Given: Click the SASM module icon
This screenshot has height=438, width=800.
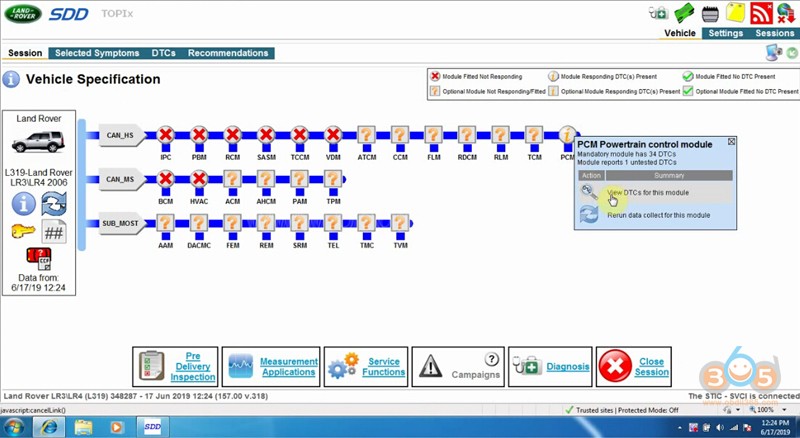Looking at the screenshot, I should (x=266, y=135).
